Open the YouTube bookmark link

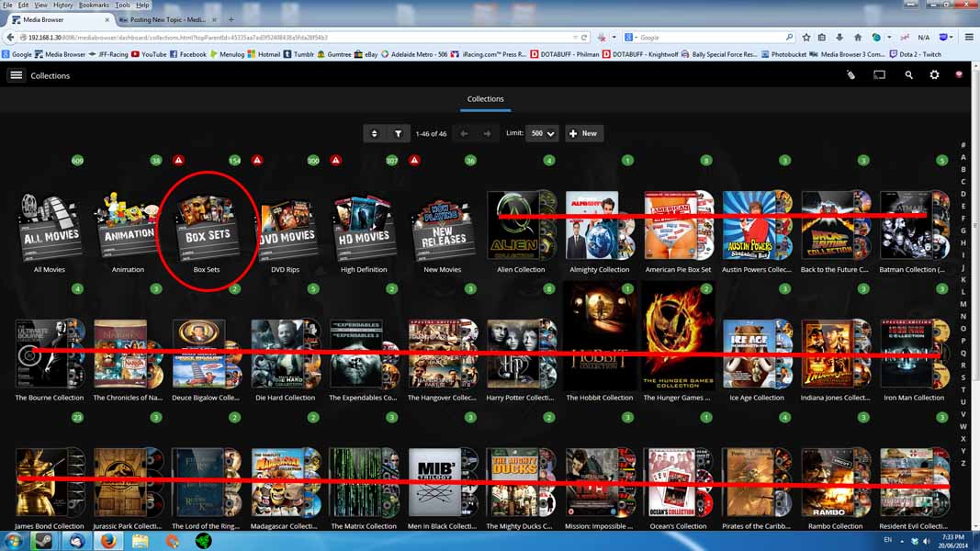click(x=149, y=54)
